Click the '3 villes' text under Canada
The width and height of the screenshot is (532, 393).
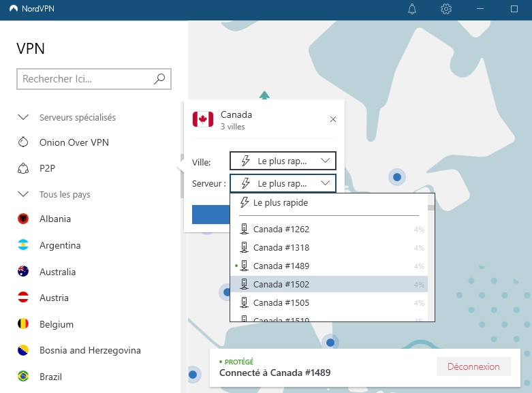(x=232, y=127)
